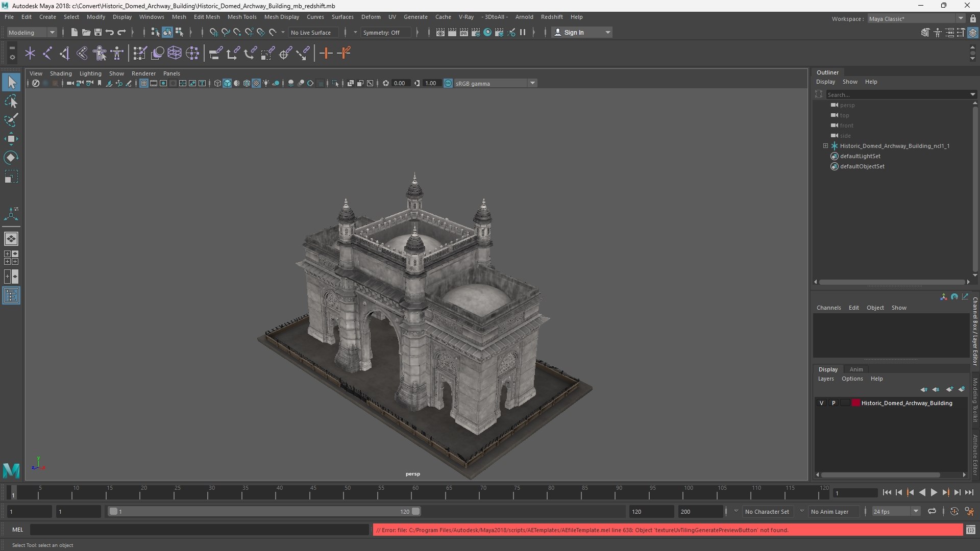Save the current scene

click(x=97, y=32)
